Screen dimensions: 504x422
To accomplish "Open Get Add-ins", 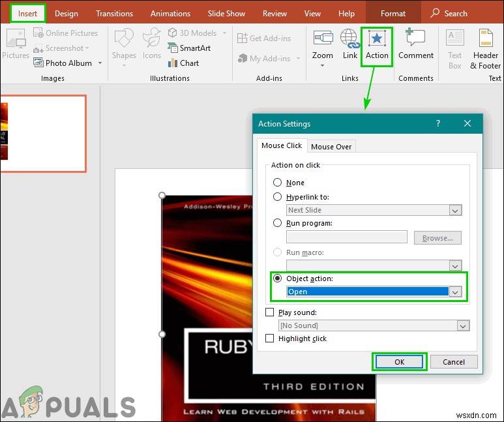I will [264, 38].
